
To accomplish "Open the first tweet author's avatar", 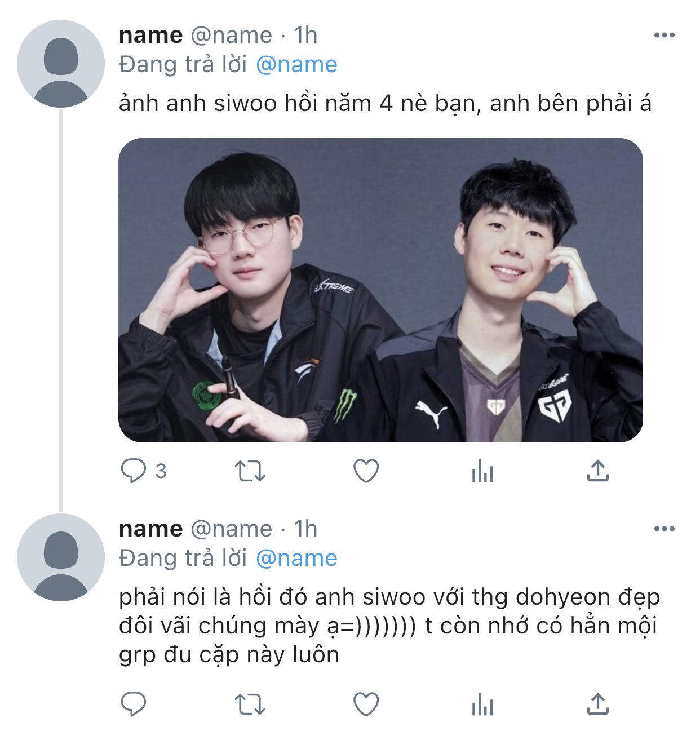I will click(x=61, y=64).
